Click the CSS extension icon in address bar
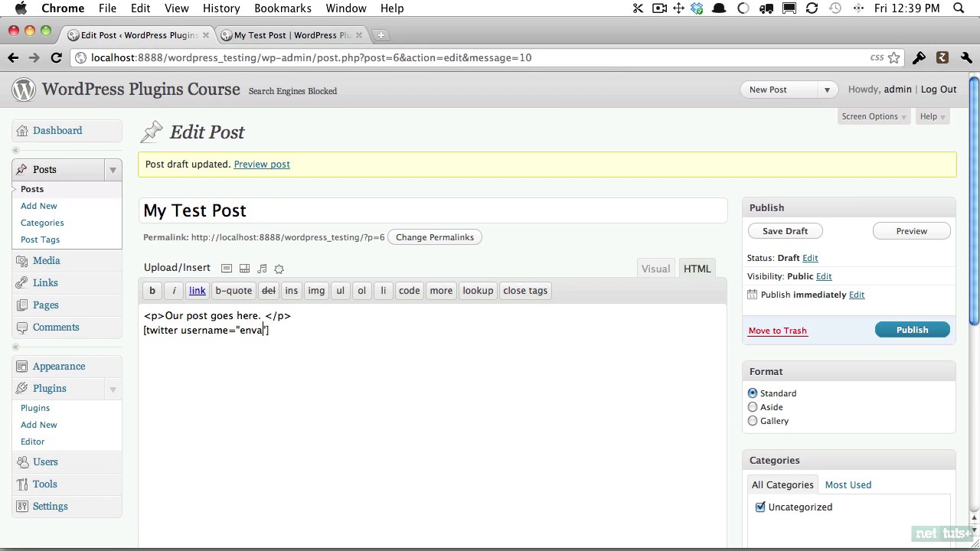980x551 pixels. (877, 57)
